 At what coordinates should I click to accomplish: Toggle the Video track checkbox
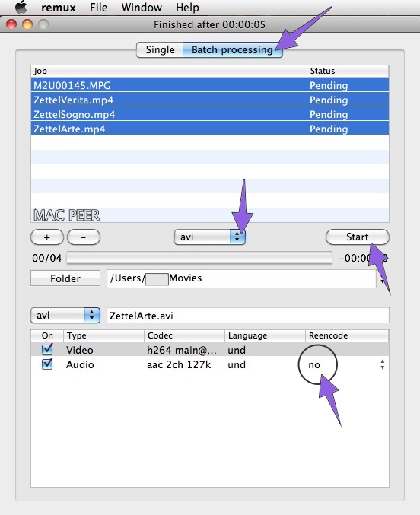pos(47,349)
